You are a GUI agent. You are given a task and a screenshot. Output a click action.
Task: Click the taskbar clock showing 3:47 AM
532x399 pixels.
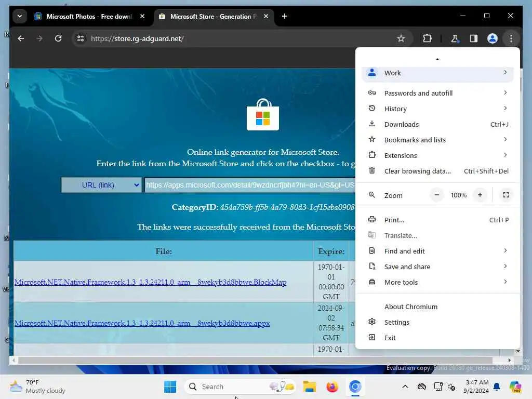(476, 387)
